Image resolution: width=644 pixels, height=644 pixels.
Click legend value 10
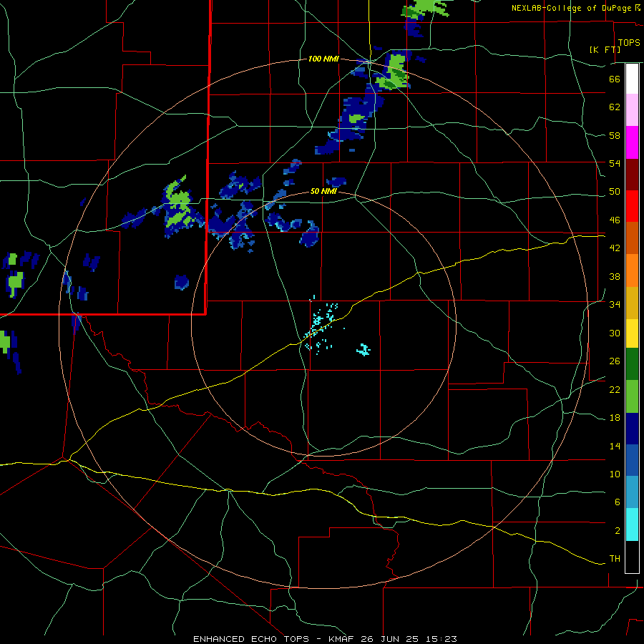tap(615, 474)
